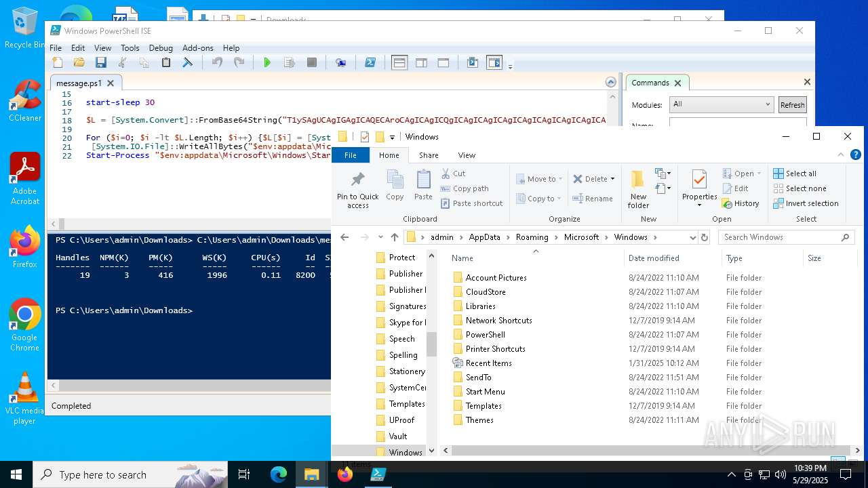Go up one folder with the Up arrow

click(x=395, y=237)
